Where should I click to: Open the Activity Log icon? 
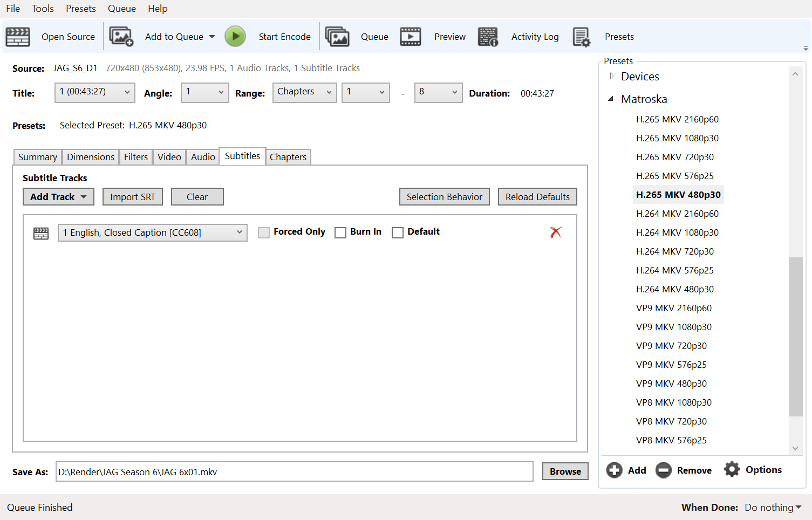488,37
